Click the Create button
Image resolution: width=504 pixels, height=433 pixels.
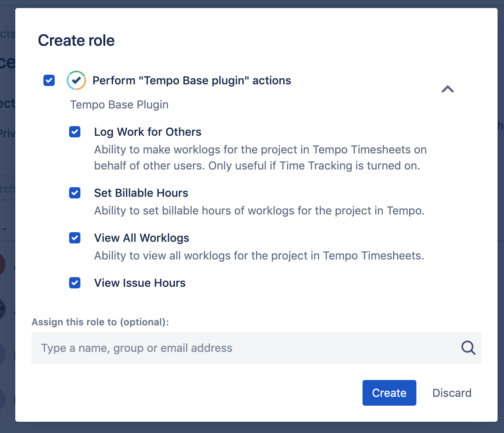[x=389, y=393]
